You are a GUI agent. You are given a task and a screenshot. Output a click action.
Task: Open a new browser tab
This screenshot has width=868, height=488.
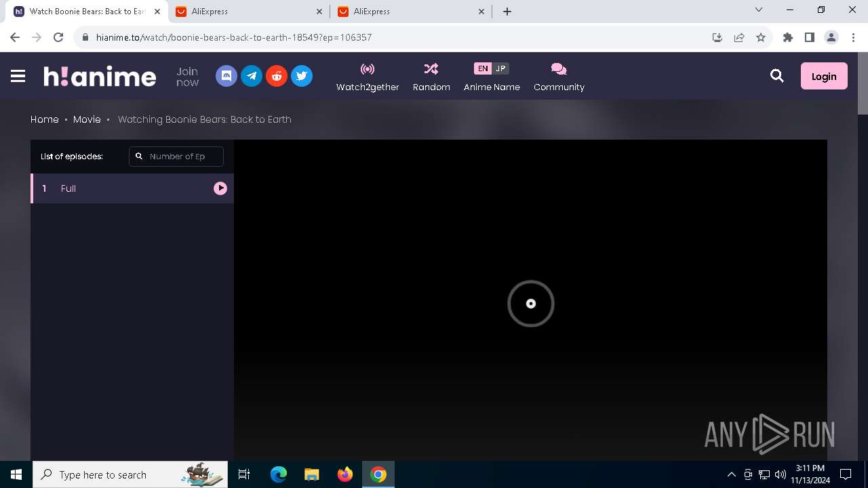click(507, 12)
